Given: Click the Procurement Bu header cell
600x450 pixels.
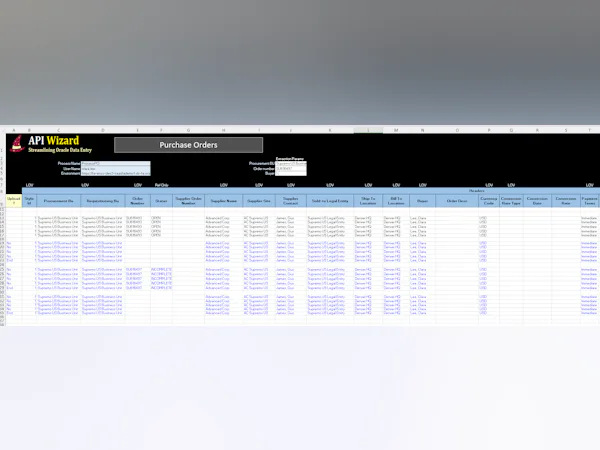Looking at the screenshot, I should pos(59,201).
